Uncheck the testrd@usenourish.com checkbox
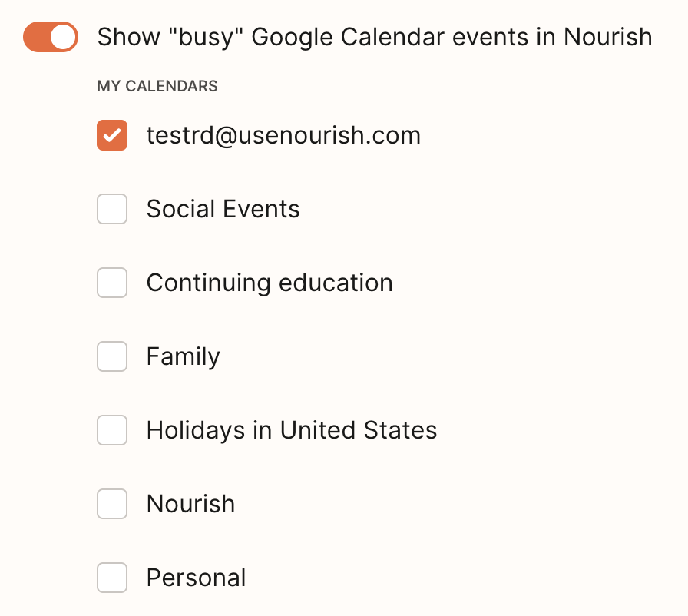The height and width of the screenshot is (616, 688). tap(112, 136)
